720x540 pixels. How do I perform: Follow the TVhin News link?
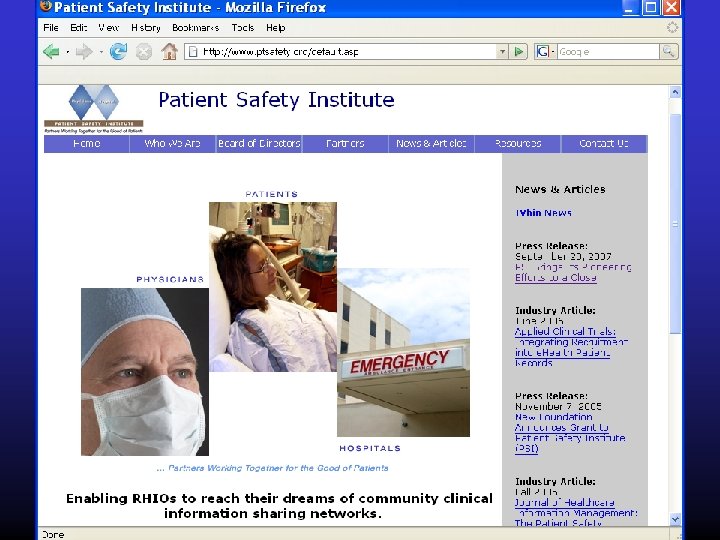(x=543, y=213)
